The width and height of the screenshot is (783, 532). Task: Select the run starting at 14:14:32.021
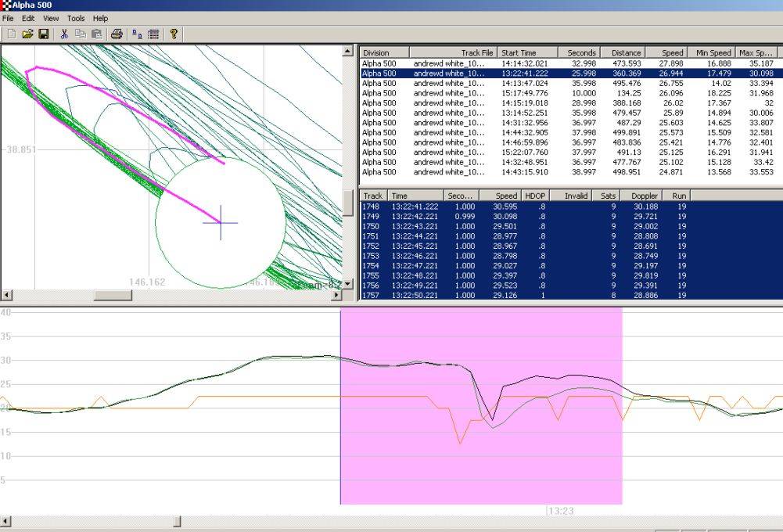(524, 63)
